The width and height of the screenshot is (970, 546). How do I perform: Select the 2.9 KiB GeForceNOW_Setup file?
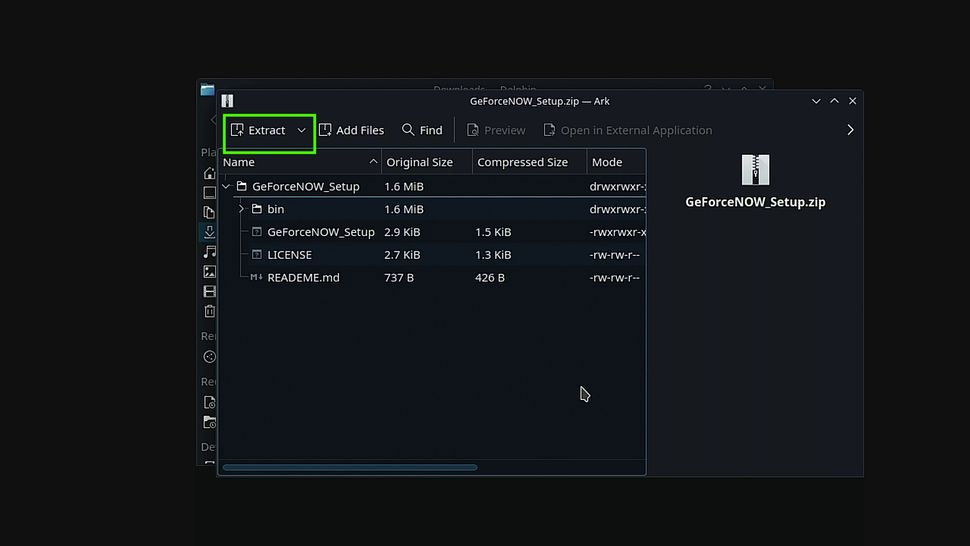320,232
